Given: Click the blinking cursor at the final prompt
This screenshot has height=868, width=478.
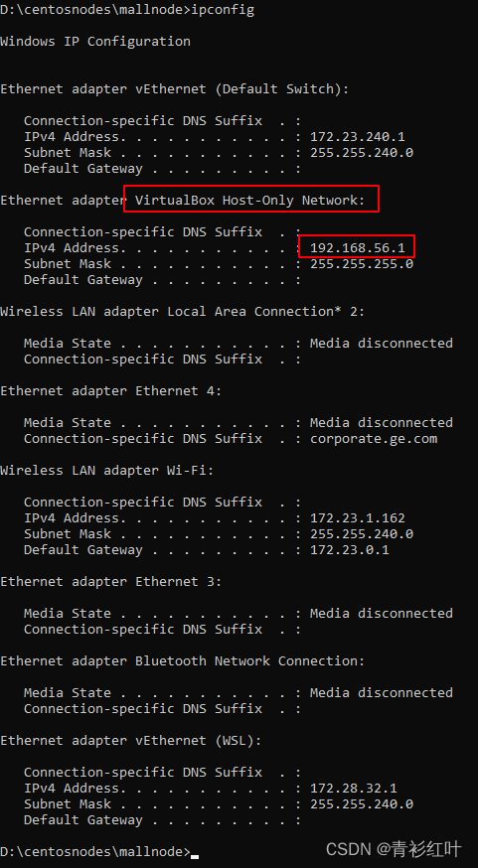Looking at the screenshot, I should pyautogui.click(x=195, y=856).
